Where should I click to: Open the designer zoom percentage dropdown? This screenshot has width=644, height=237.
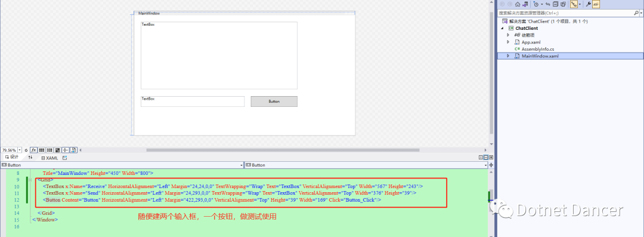pyautogui.click(x=20, y=150)
